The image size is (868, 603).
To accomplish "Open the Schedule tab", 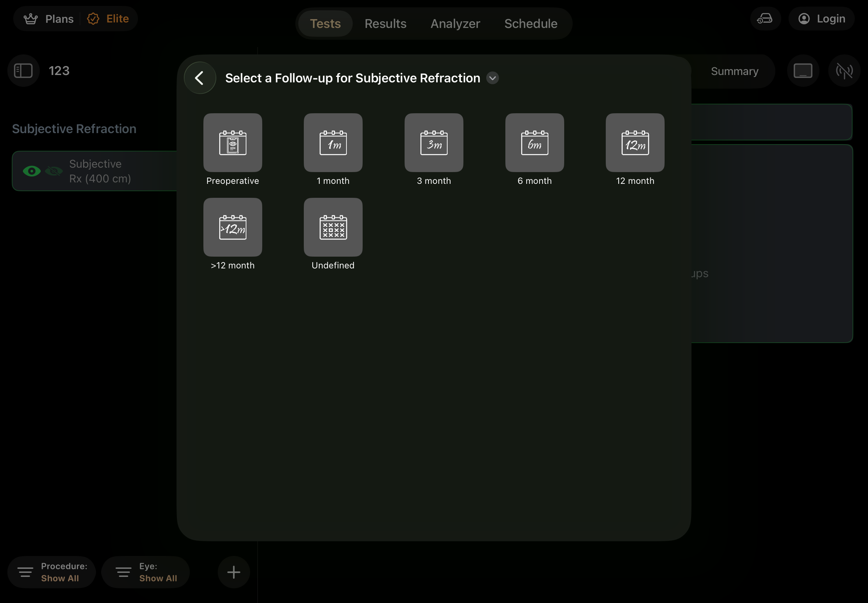I will 531,24.
